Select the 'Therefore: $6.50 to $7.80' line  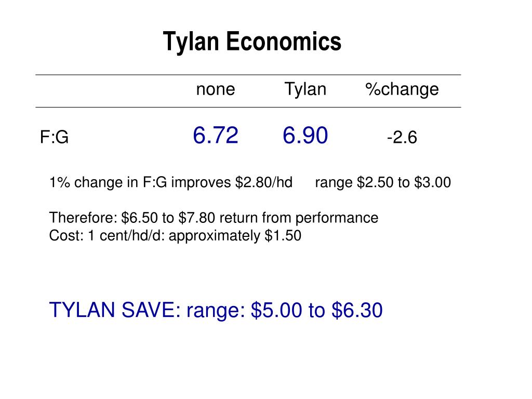click(x=132, y=218)
